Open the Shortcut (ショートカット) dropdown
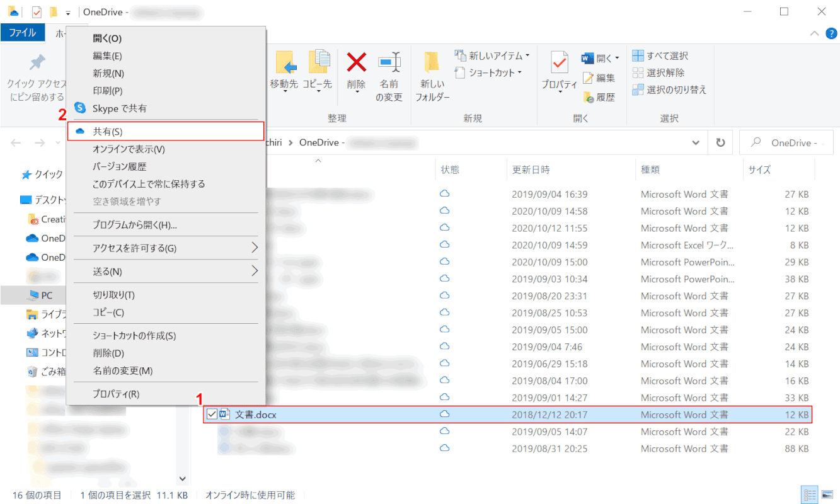 coord(488,73)
